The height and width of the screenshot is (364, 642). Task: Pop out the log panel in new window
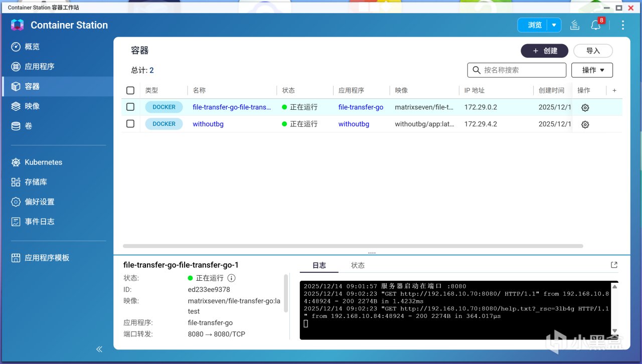pos(614,265)
